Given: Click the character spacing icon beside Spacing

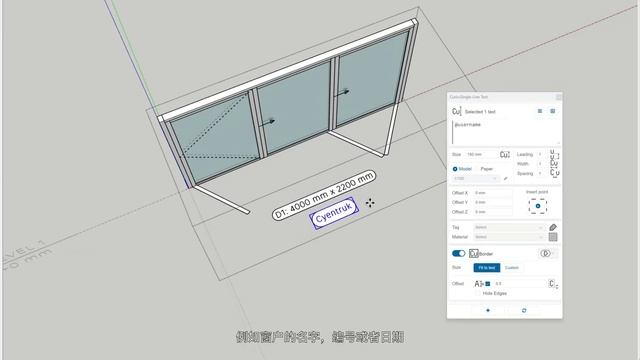Looking at the screenshot, I should tap(555, 172).
